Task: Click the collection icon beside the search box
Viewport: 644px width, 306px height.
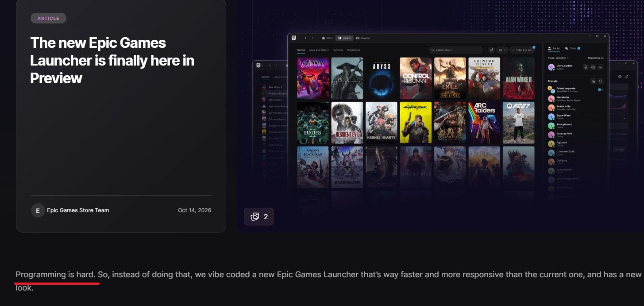Action: pos(492,50)
